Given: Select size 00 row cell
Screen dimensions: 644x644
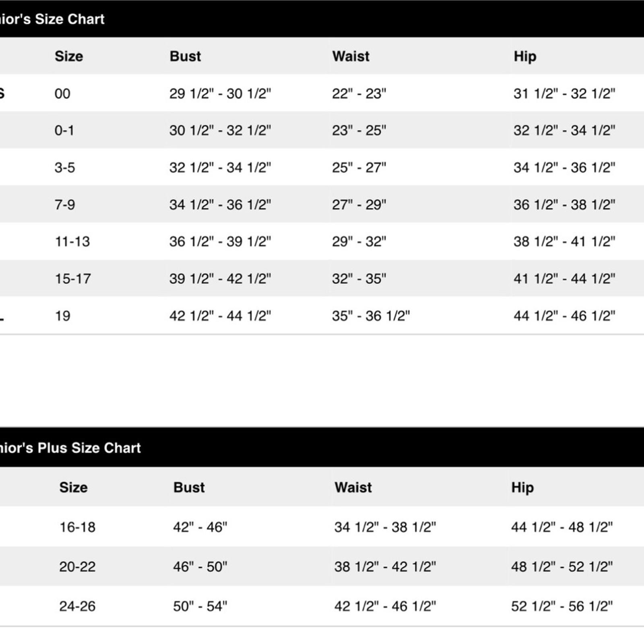Looking at the screenshot, I should 62,94.
